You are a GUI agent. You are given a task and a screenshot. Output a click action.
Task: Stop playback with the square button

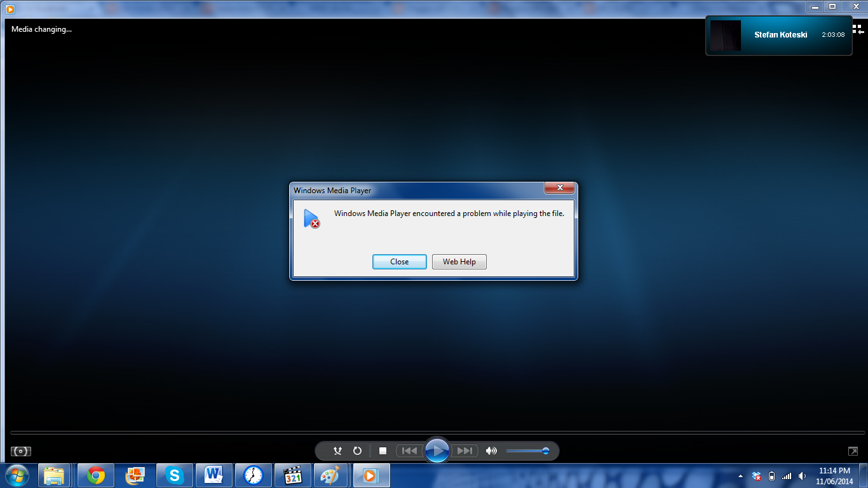(x=383, y=451)
